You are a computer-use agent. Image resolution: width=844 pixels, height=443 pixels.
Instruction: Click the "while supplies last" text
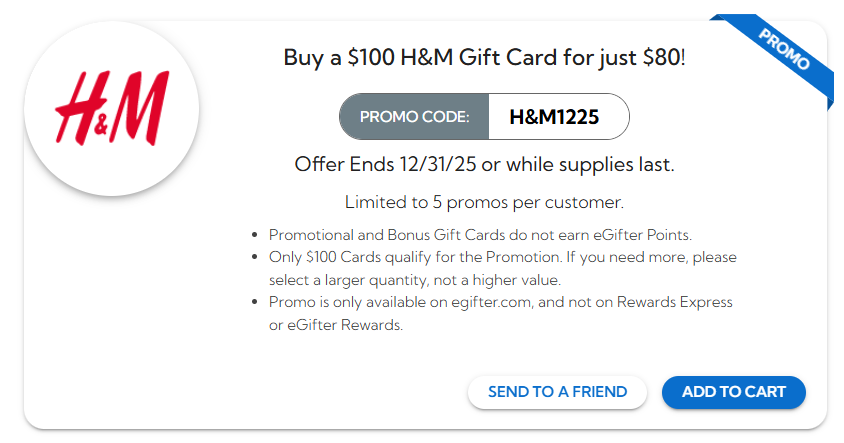591,164
